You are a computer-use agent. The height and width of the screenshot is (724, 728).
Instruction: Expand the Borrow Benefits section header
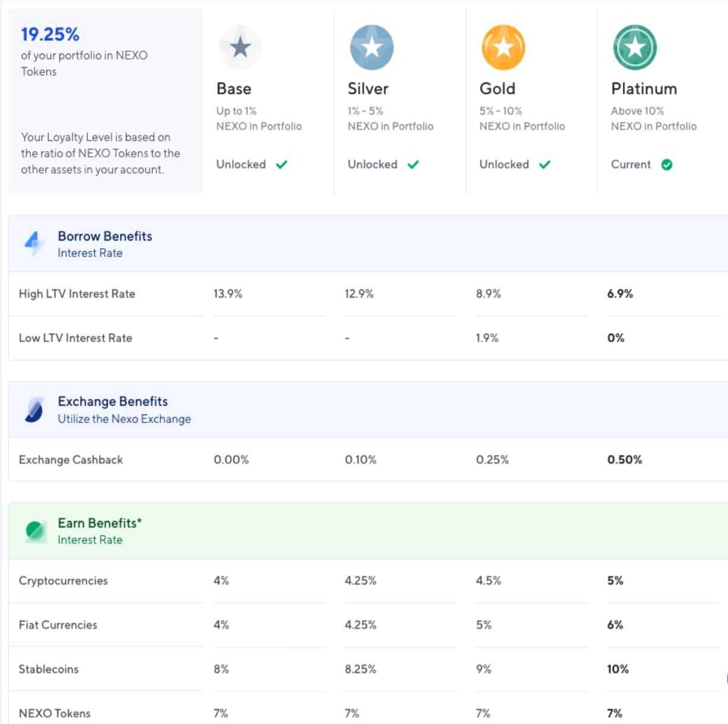pyautogui.click(x=105, y=236)
